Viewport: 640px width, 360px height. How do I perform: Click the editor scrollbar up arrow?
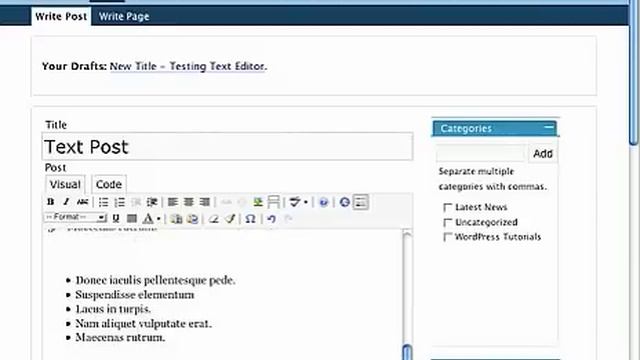click(x=407, y=234)
